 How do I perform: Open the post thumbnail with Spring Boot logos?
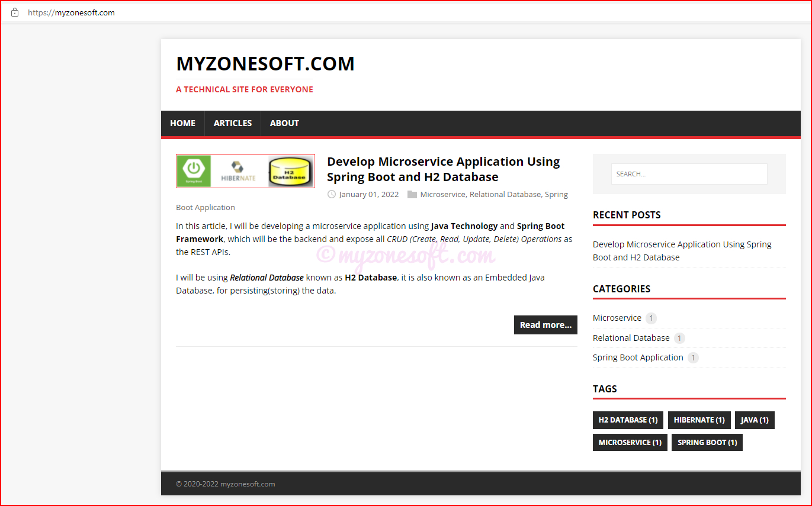tap(245, 171)
